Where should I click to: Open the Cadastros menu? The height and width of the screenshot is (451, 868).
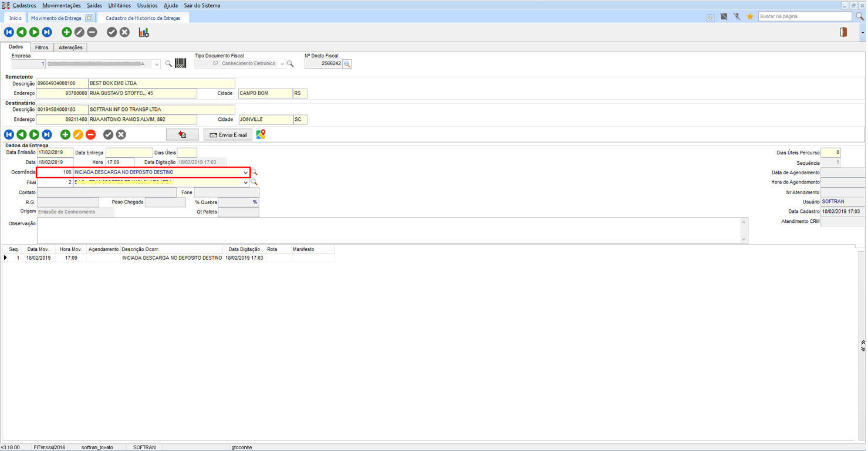coord(24,5)
